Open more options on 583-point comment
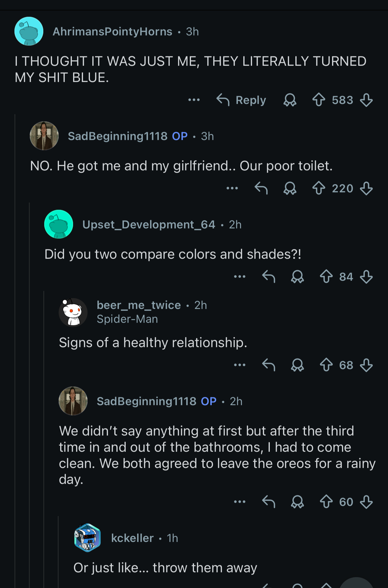388x588 pixels. coord(194,100)
